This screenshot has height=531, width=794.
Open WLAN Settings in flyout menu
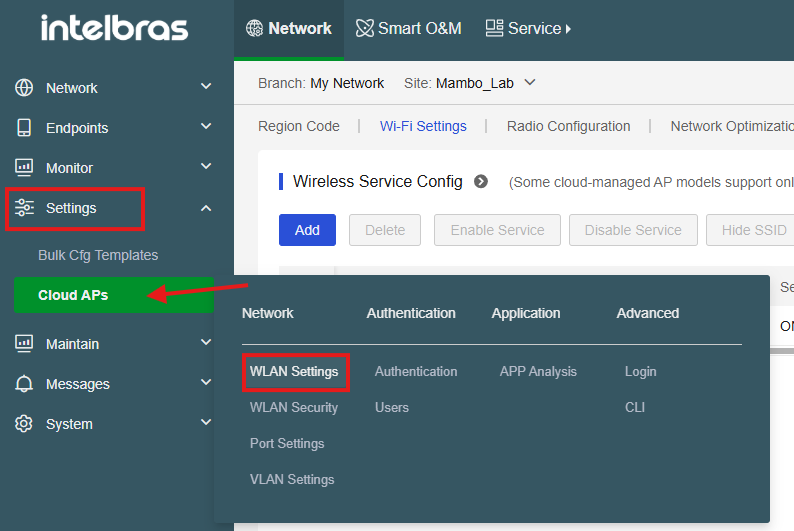[x=294, y=372]
